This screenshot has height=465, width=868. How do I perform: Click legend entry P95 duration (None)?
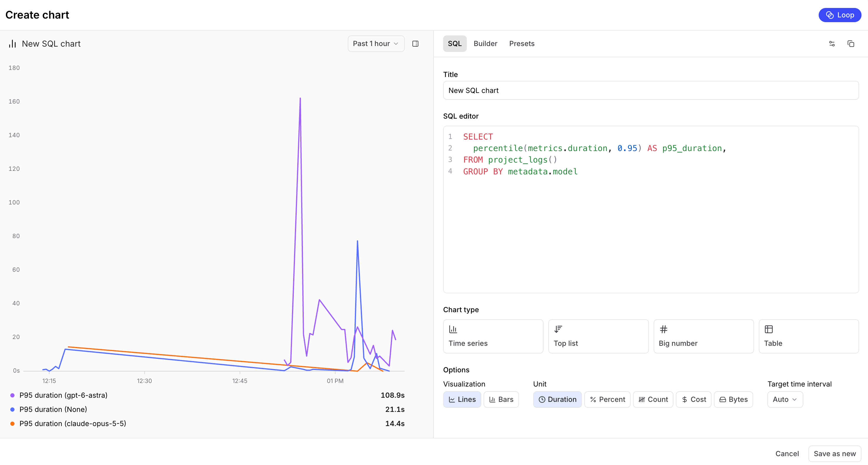(53, 410)
